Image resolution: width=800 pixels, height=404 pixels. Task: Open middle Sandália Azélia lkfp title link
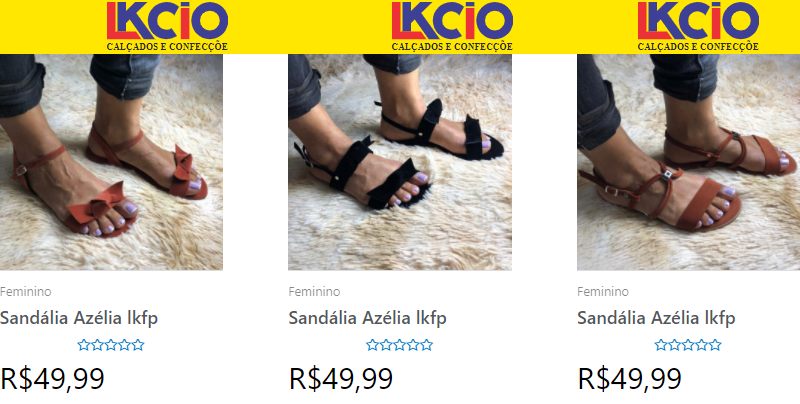pos(367,318)
